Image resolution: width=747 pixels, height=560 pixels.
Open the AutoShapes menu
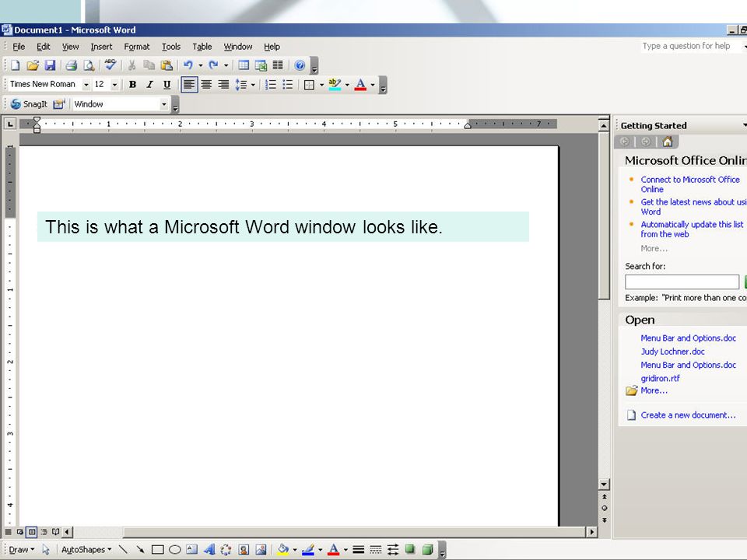86,550
